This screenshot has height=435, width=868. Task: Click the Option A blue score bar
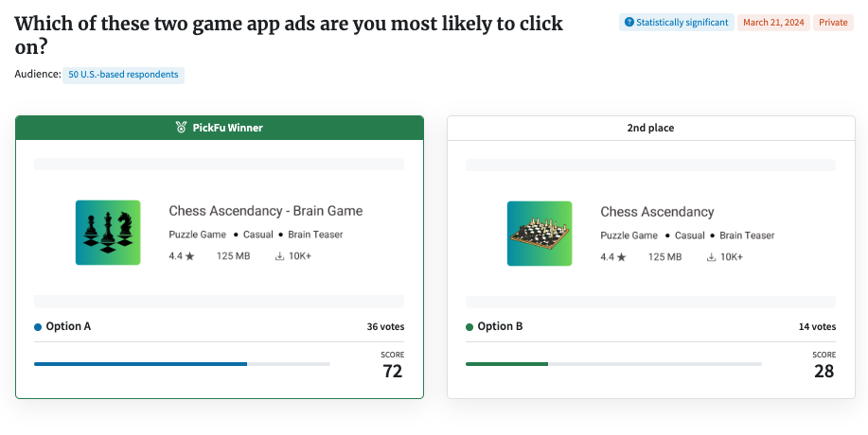tap(140, 363)
